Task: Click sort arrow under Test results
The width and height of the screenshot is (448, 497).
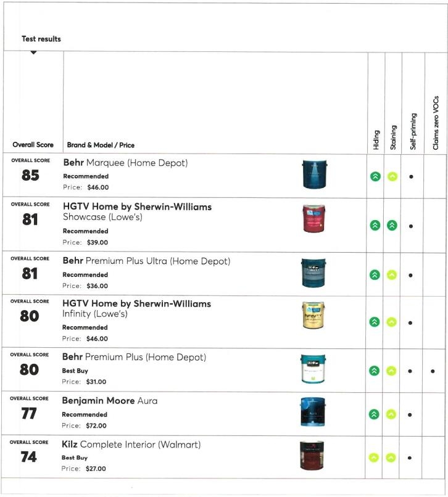Action: (x=33, y=52)
